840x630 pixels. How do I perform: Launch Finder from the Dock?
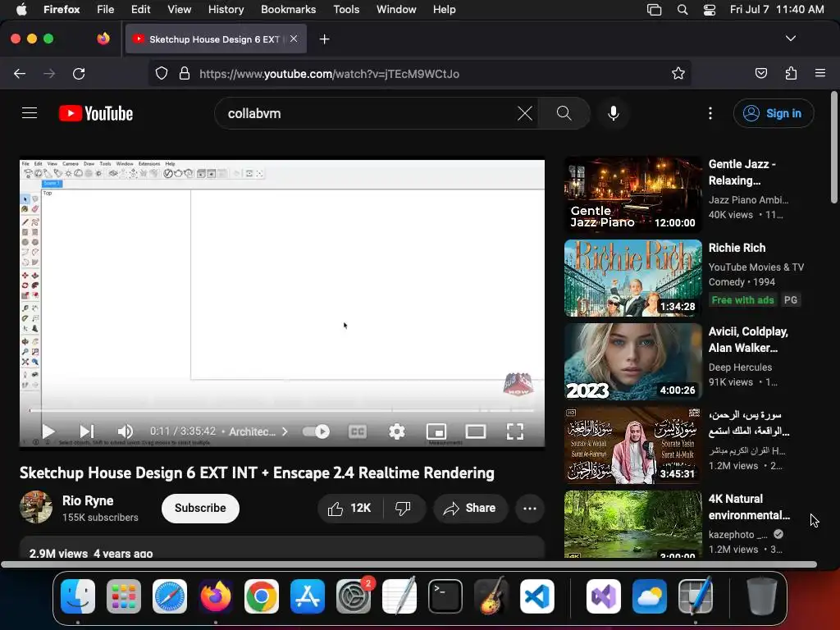point(78,596)
